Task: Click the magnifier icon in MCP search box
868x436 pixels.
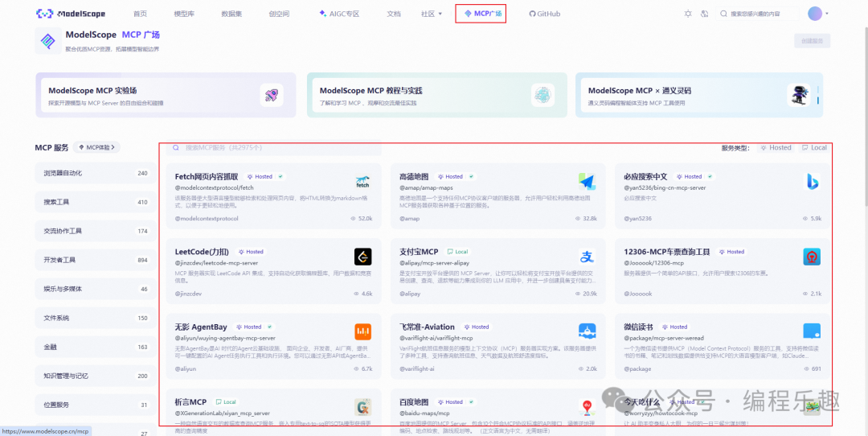Action: [x=175, y=148]
